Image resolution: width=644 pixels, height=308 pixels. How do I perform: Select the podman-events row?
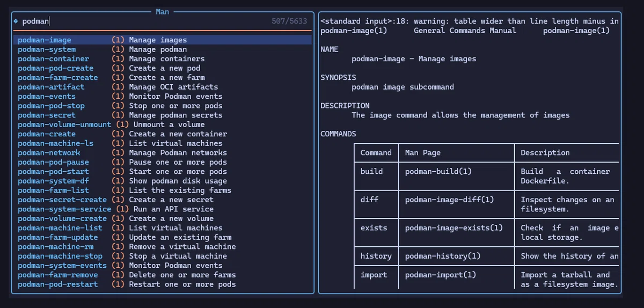(162, 96)
